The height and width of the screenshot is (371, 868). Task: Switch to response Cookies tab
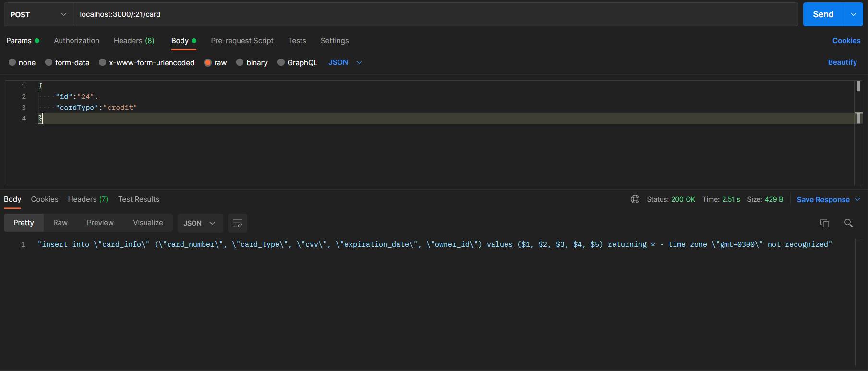(45, 199)
